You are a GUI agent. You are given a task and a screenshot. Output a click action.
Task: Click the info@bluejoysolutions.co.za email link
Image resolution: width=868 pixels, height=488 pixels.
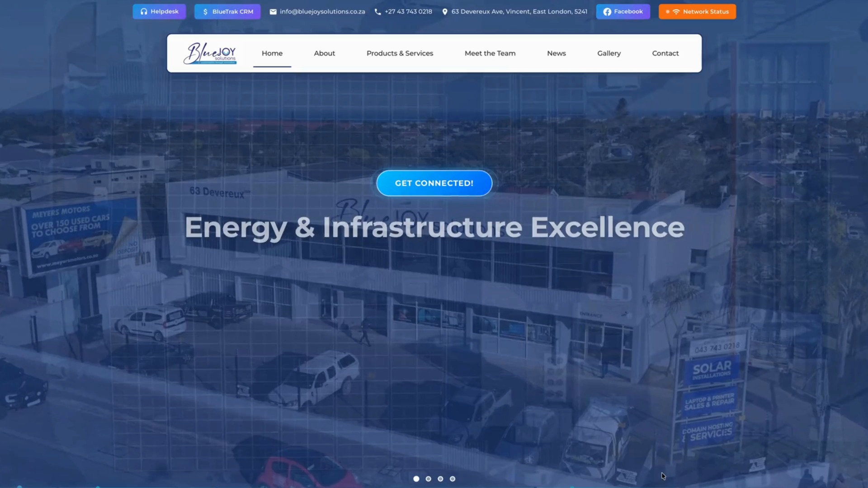(x=322, y=12)
